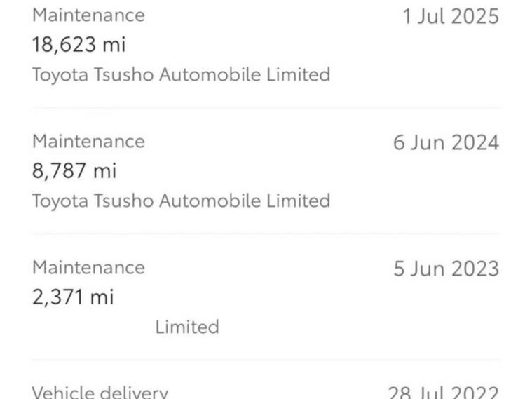This screenshot has height=399, width=532.
Task: Tap the dealer name under 8,787 mi
Action: pos(181,201)
